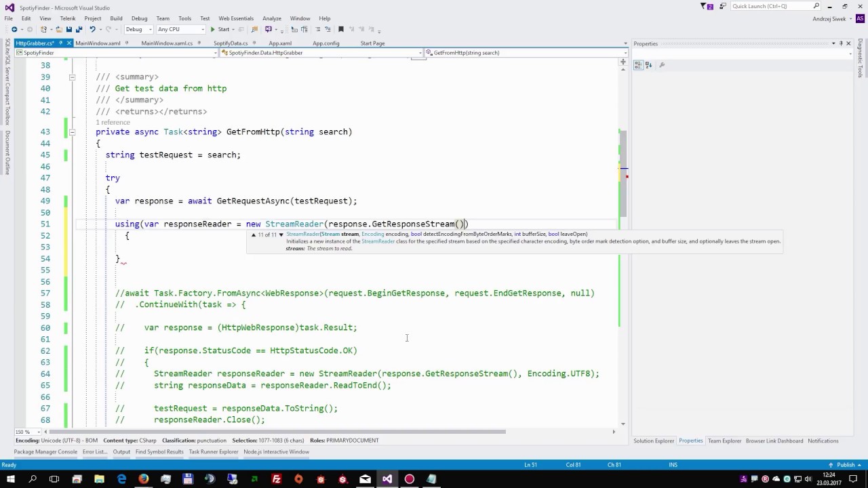
Task: Open the Web Essentials menu
Action: click(x=236, y=18)
